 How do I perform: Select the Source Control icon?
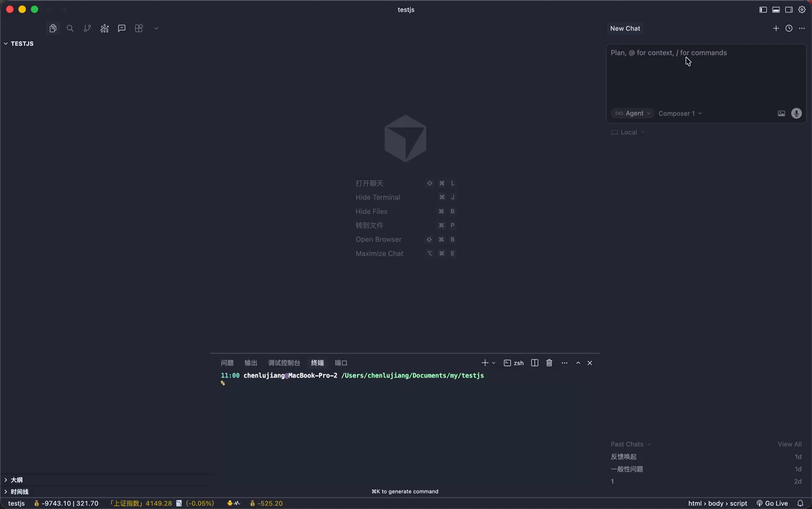(x=87, y=28)
